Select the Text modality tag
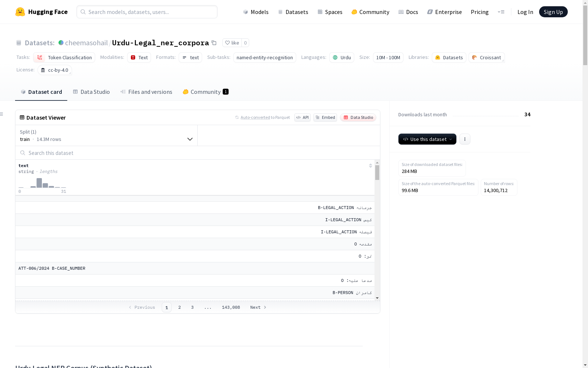Screen dimensions: 588x368 click(x=139, y=57)
